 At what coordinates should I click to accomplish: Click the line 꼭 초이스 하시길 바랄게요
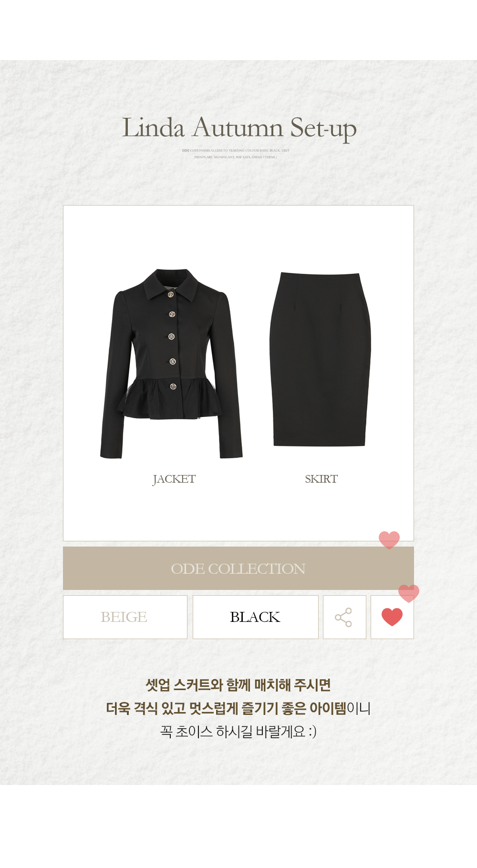click(238, 731)
